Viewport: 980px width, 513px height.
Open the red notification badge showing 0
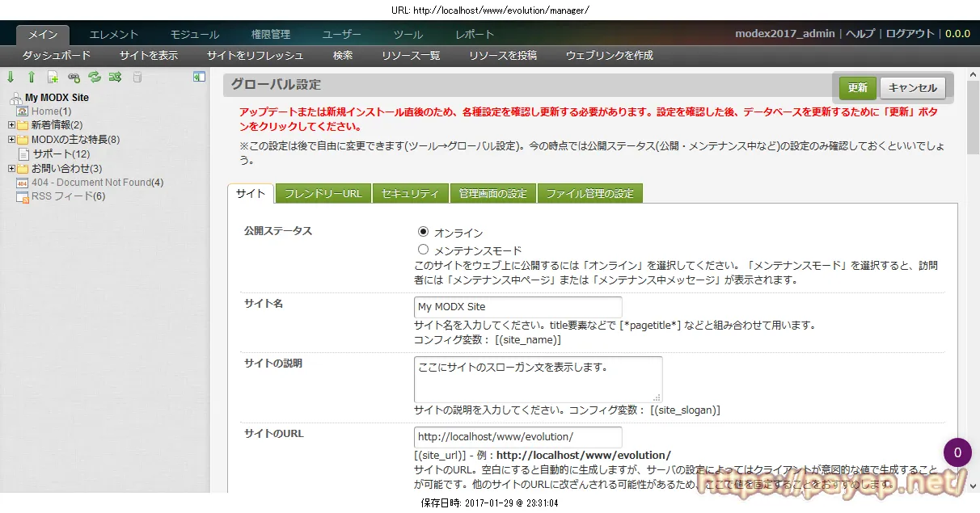click(x=957, y=452)
